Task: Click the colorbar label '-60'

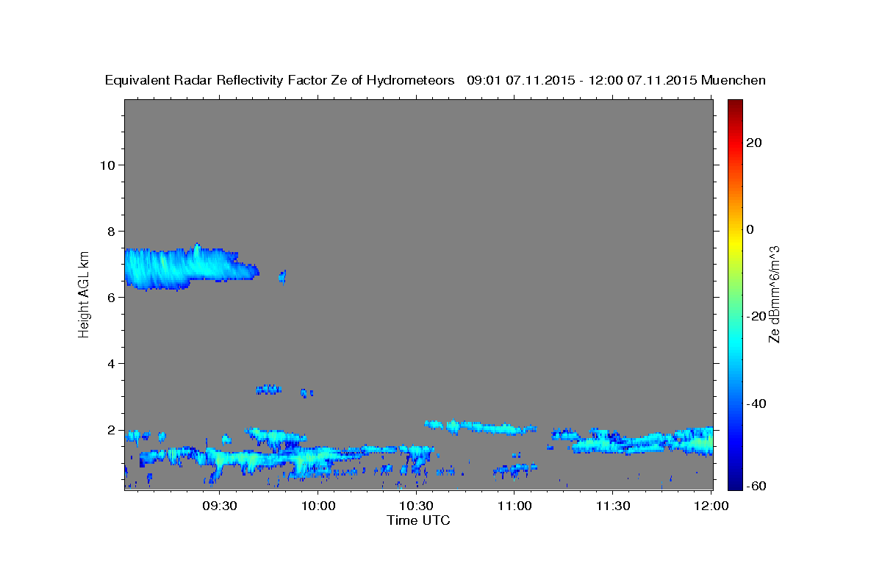Action: pyautogui.click(x=756, y=485)
